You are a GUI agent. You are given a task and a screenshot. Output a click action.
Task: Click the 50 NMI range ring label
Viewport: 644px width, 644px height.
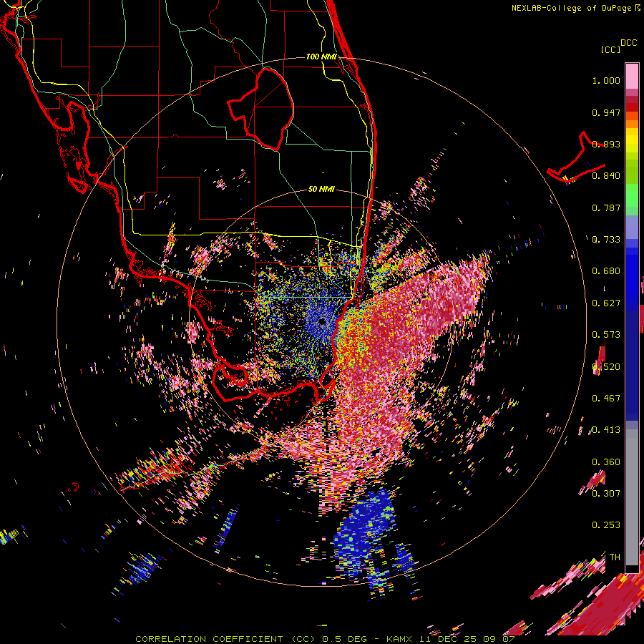[321, 189]
